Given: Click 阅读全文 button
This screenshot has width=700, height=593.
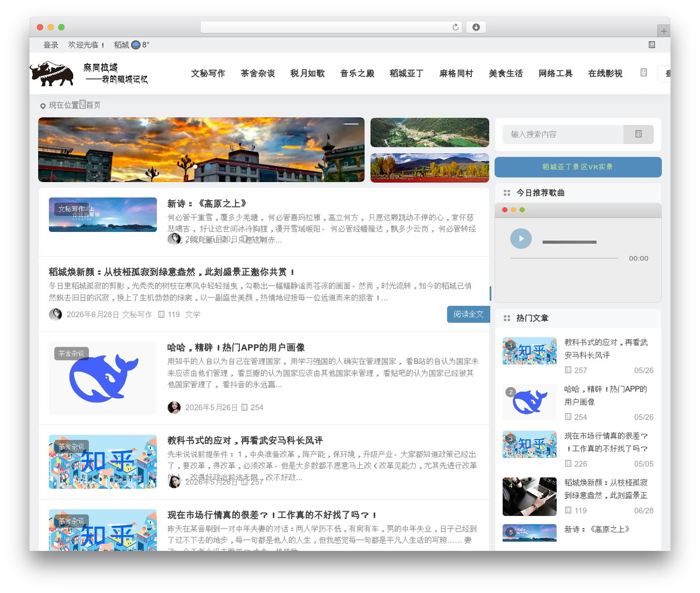Looking at the screenshot, I should pos(469,314).
